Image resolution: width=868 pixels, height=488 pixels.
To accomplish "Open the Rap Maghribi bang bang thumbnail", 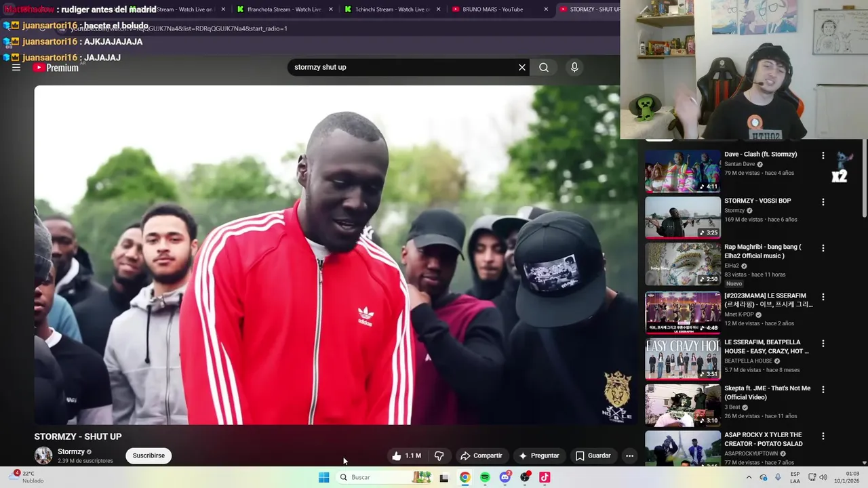I will pyautogui.click(x=683, y=264).
